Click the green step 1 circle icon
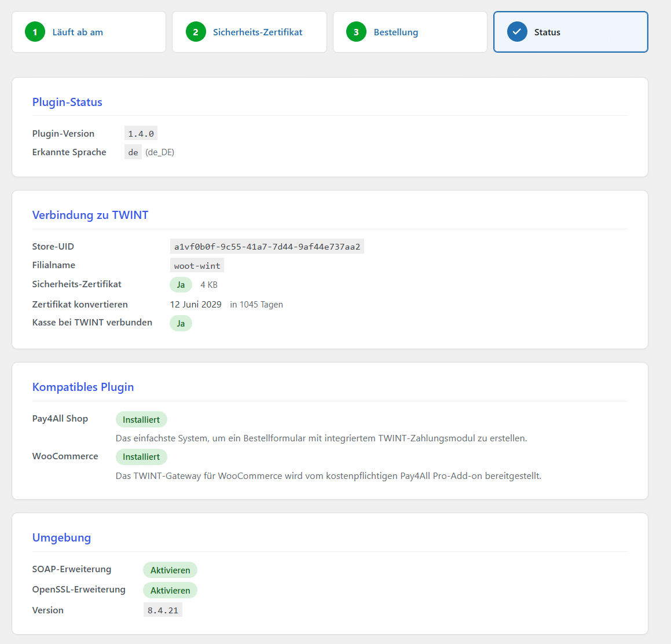671x644 pixels. click(x=35, y=32)
